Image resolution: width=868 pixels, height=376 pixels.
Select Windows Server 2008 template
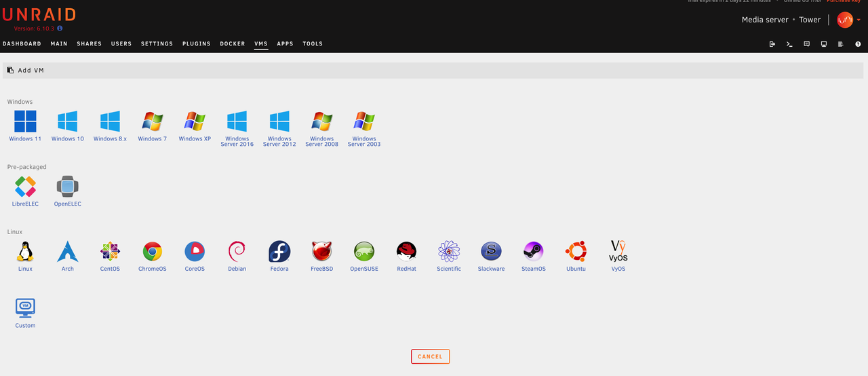tap(322, 128)
